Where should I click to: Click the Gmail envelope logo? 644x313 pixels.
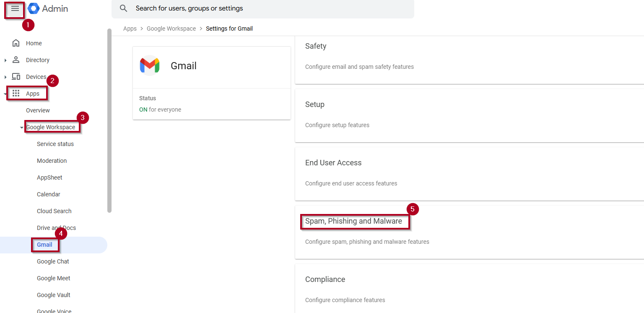[x=150, y=65]
